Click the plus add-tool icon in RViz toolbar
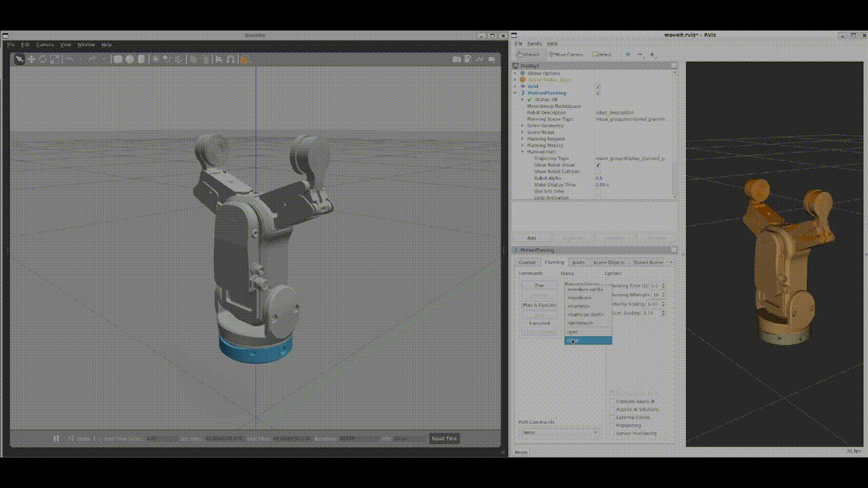 tap(627, 54)
